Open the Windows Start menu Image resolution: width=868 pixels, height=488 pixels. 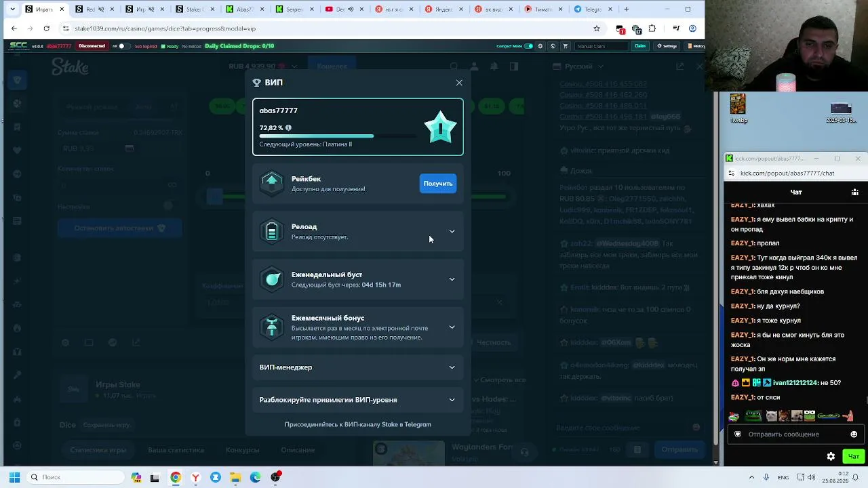point(14,477)
